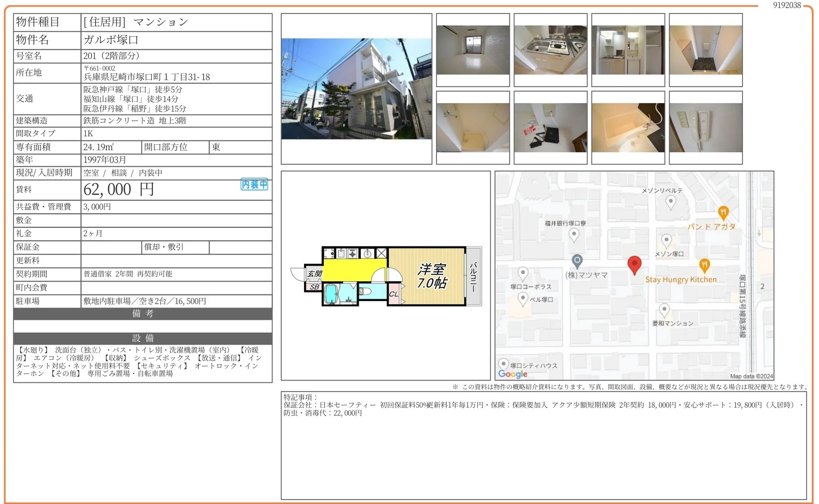Click the 62,000 円 rent amount
The height and width of the screenshot is (504, 819).
click(118, 190)
